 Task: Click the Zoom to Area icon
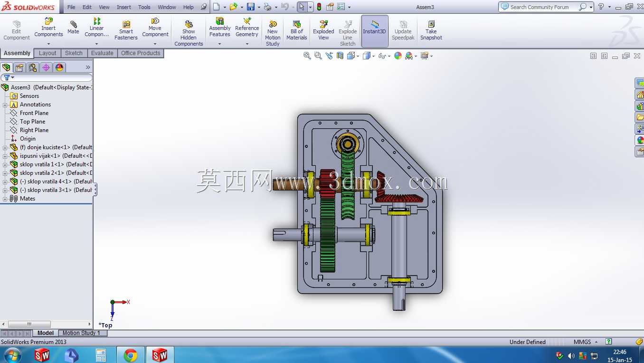pos(318,56)
